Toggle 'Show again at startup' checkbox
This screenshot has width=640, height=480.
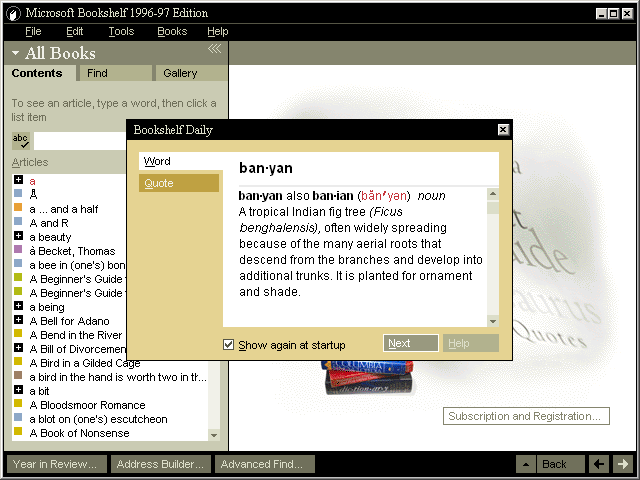click(229, 344)
